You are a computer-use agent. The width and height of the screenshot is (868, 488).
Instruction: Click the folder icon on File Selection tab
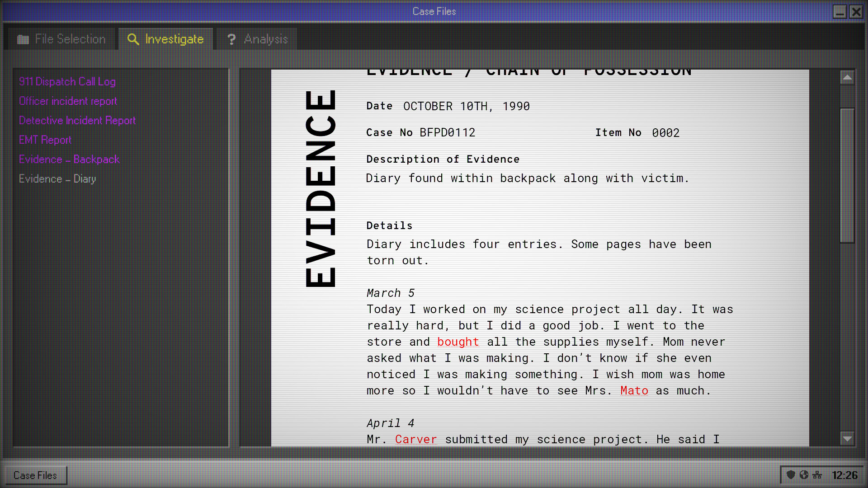tap(23, 39)
